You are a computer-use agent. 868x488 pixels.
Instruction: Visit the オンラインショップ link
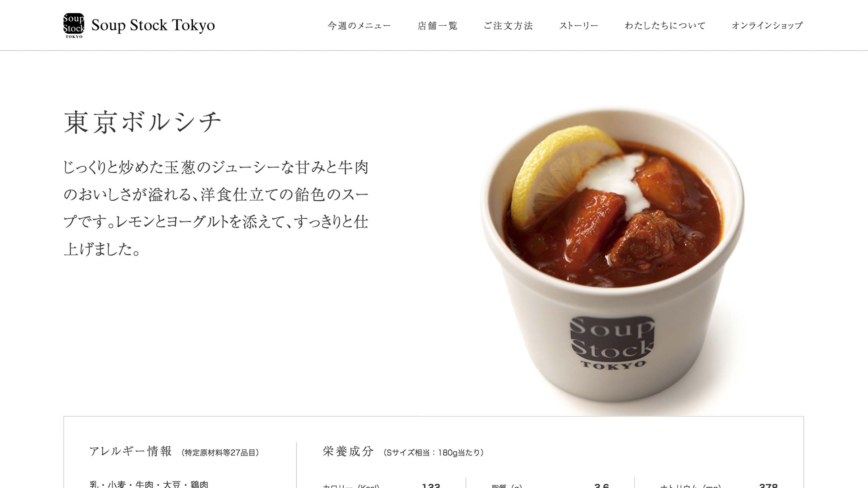pyautogui.click(x=767, y=26)
